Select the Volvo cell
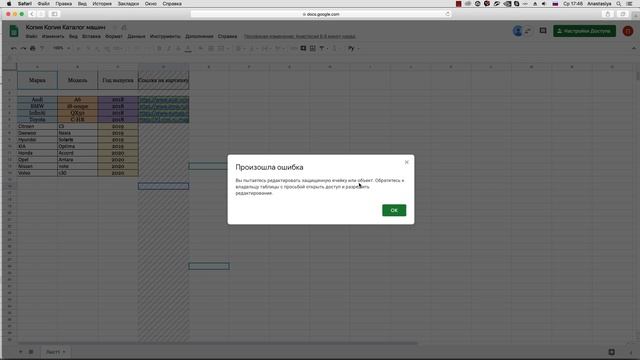This screenshot has width=640, height=360. (37, 173)
